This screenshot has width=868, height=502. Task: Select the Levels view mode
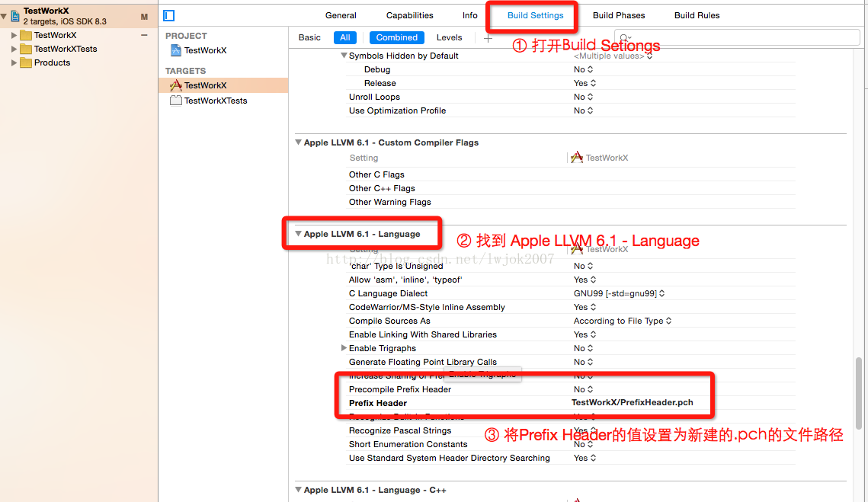[x=449, y=37]
